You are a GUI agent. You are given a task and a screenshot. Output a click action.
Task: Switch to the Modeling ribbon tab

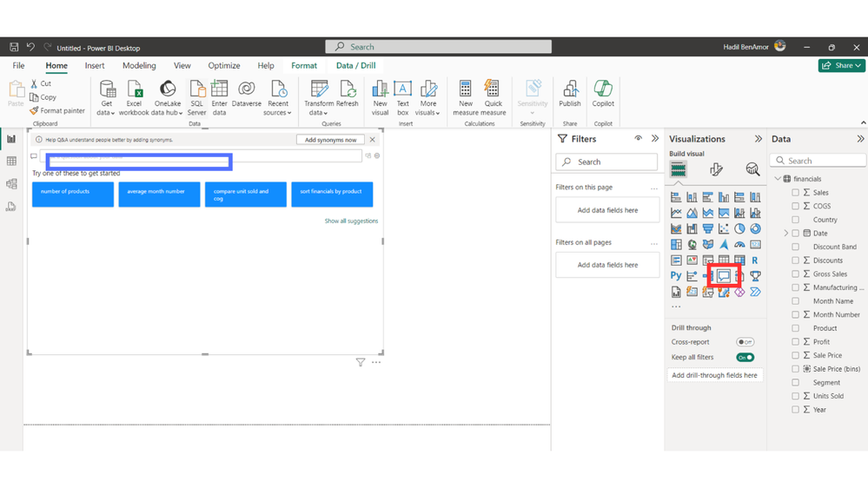139,65
